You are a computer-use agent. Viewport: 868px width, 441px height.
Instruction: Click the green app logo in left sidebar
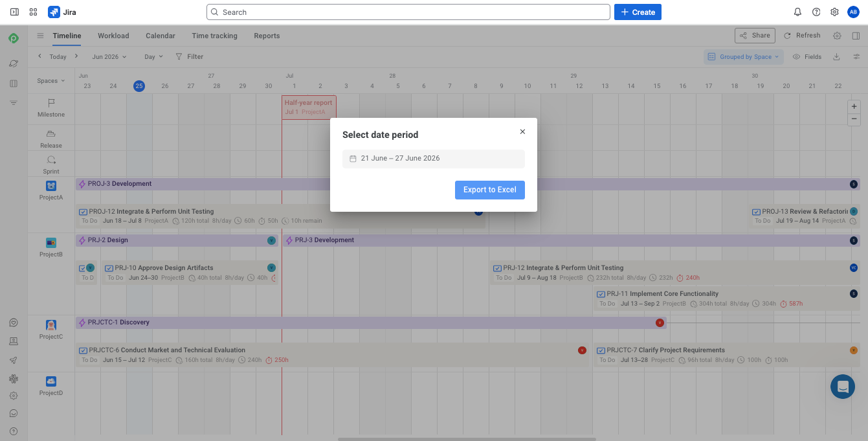click(14, 39)
